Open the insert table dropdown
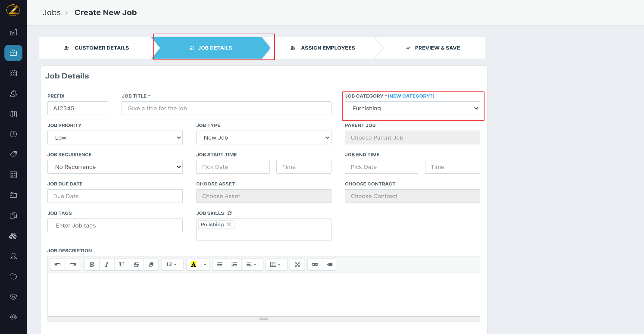 (x=276, y=265)
